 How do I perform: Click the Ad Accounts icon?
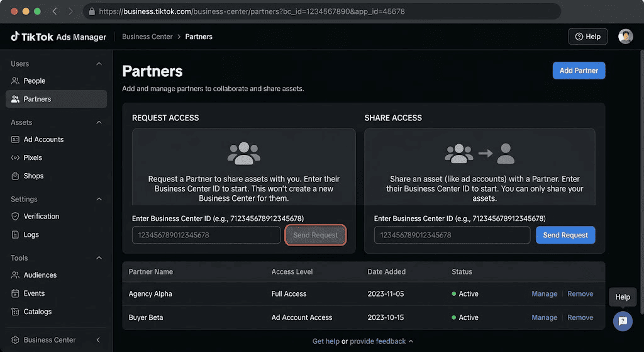click(15, 139)
